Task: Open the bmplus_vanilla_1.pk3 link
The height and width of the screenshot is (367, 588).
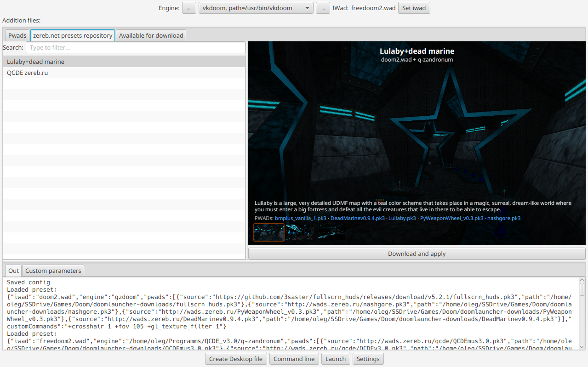Action: (x=301, y=218)
